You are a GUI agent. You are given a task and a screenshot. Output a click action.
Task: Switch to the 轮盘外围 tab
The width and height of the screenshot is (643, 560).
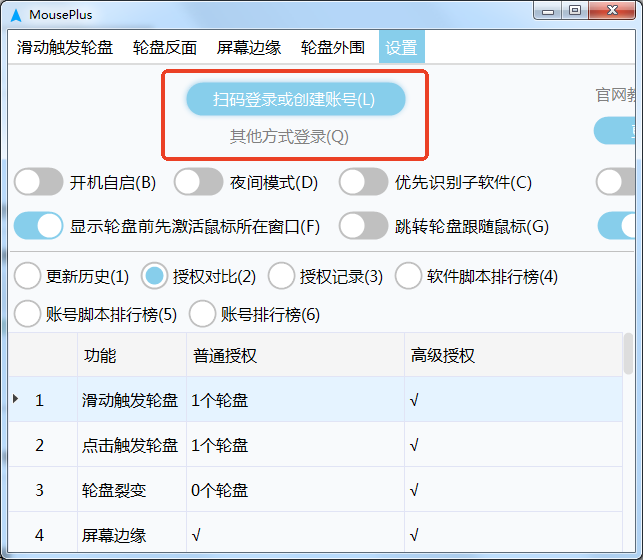pos(333,48)
